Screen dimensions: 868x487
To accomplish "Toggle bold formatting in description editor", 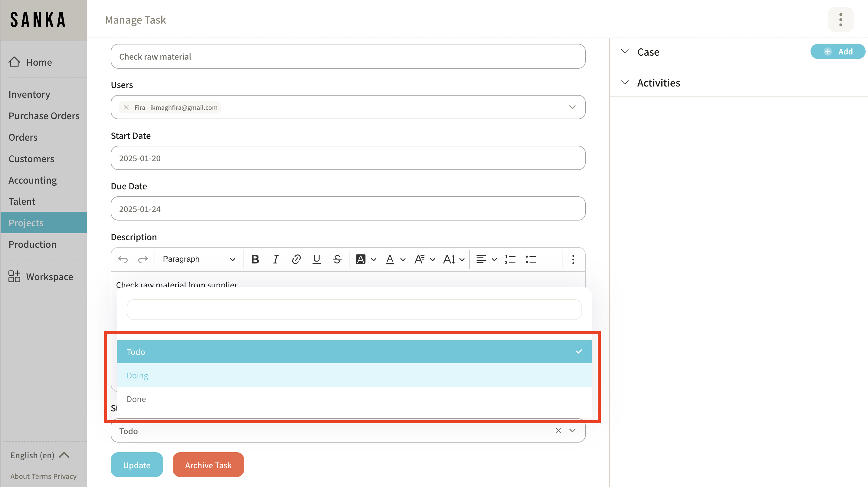I will click(255, 259).
